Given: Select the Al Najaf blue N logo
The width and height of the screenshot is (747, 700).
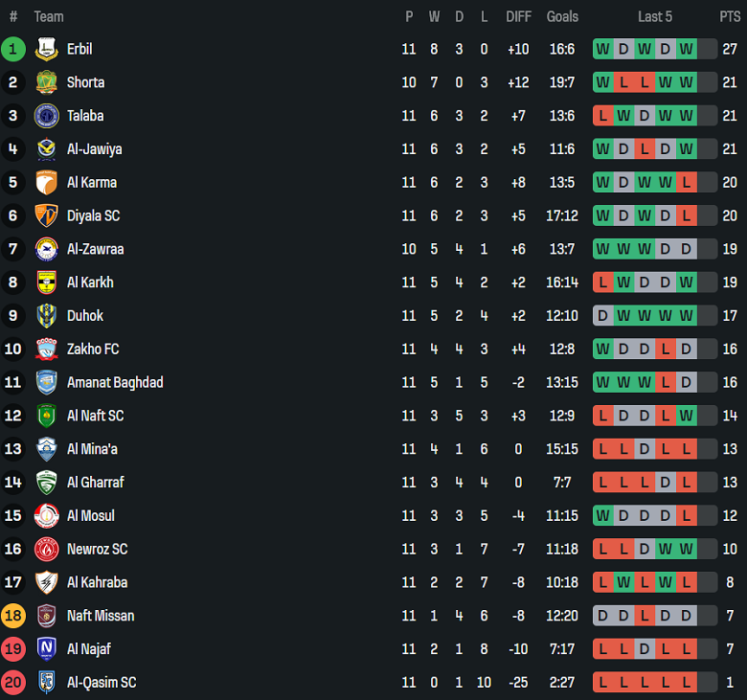Looking at the screenshot, I should click(x=47, y=649).
